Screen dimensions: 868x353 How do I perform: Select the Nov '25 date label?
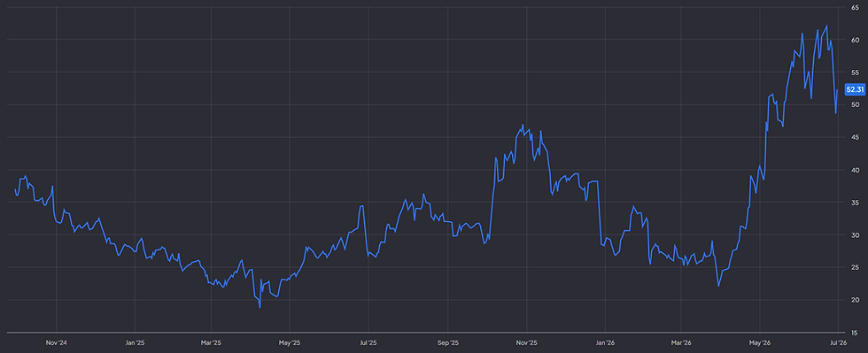tap(526, 343)
